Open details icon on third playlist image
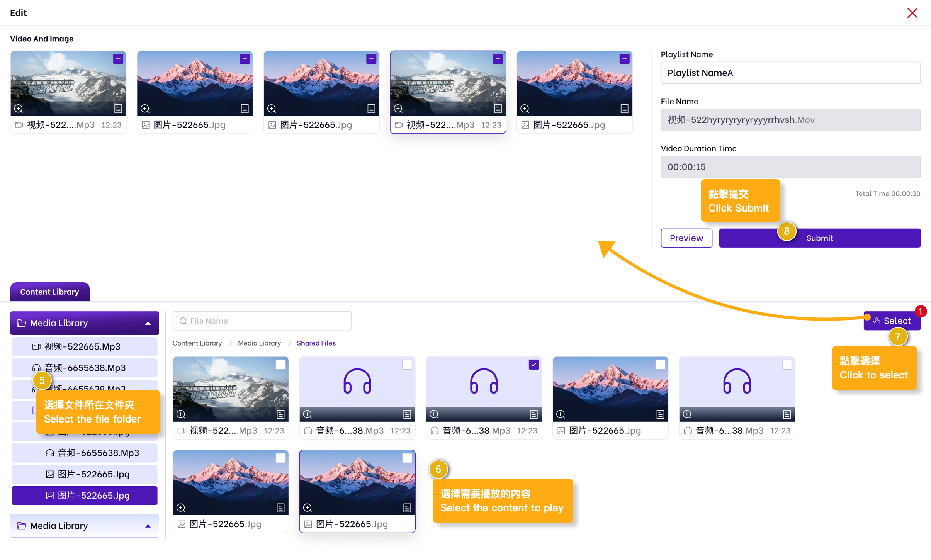This screenshot has width=931, height=560. [371, 109]
